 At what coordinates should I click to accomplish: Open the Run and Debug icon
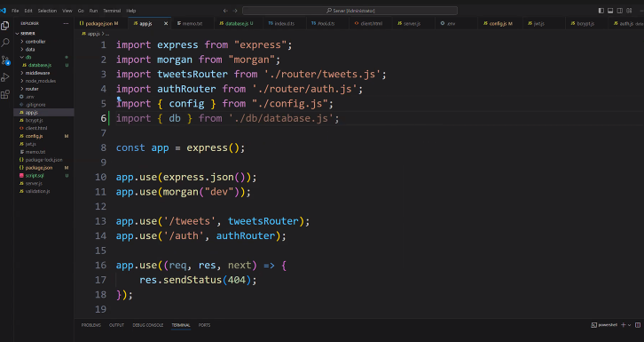tap(5, 77)
